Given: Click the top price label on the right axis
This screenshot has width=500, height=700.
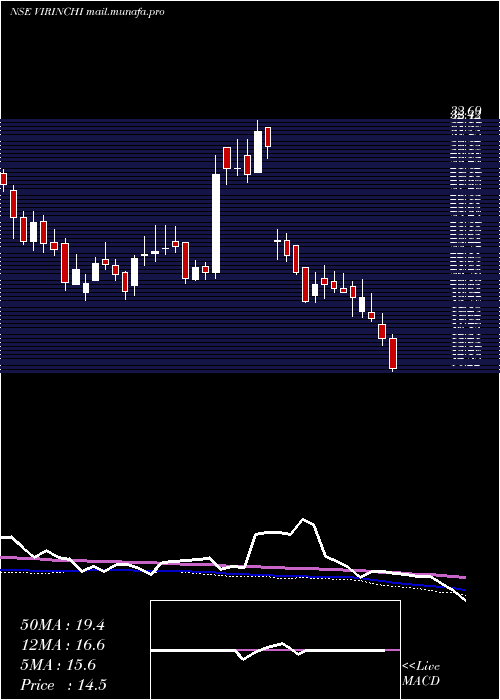Looking at the screenshot, I should (466, 110).
